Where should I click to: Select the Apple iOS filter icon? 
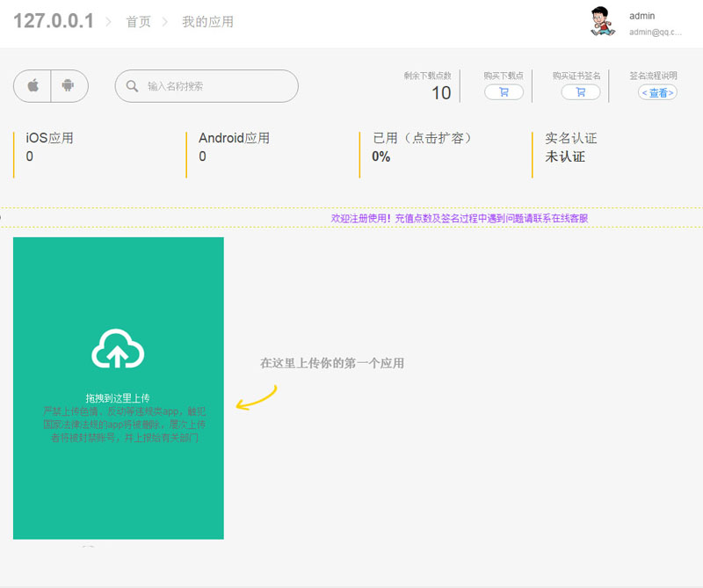click(x=33, y=86)
